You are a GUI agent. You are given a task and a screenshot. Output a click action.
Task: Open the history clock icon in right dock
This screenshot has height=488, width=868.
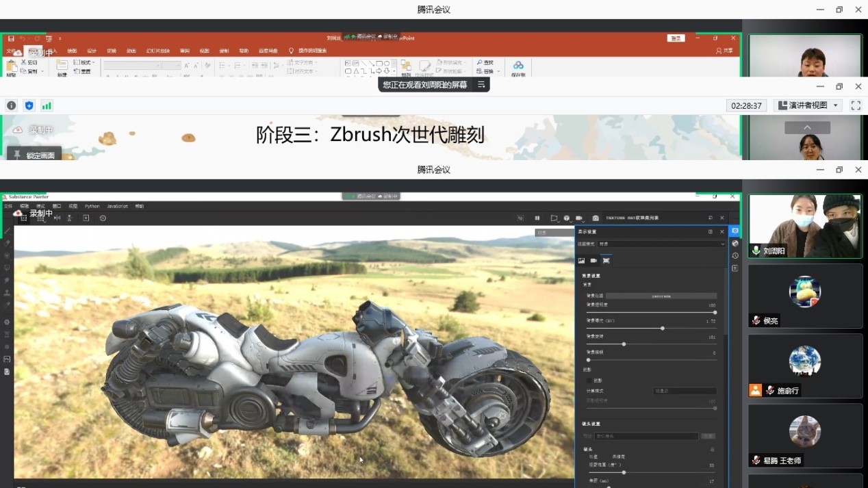pos(735,256)
